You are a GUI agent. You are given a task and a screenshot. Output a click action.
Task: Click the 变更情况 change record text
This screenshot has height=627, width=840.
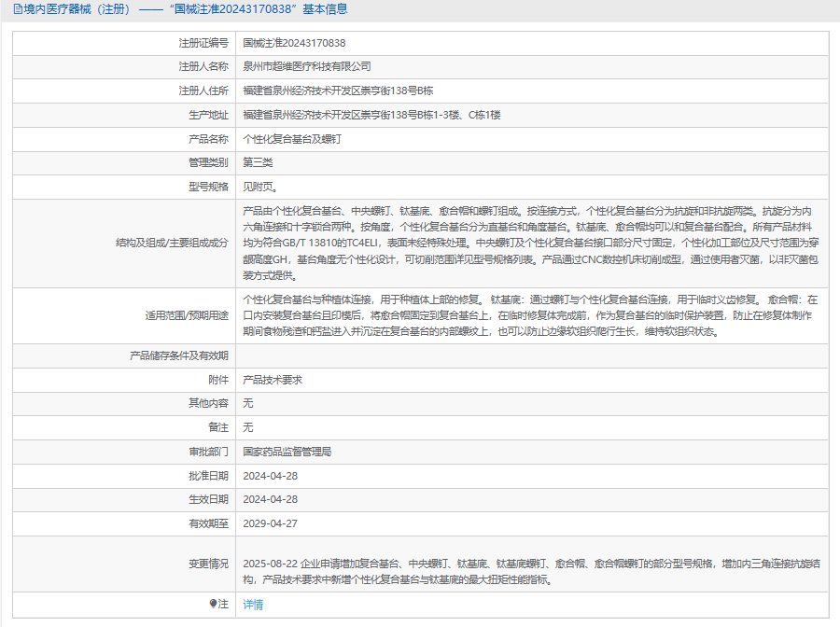pos(527,571)
